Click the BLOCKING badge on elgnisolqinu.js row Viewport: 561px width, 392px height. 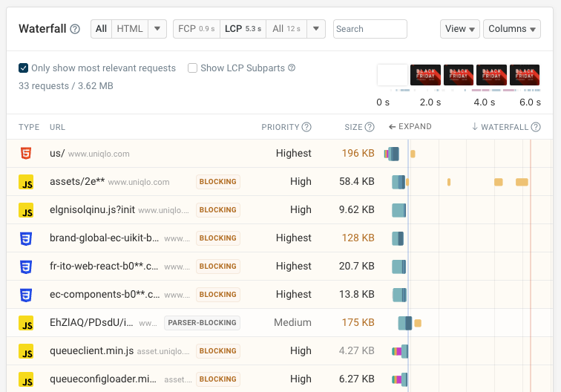217,210
